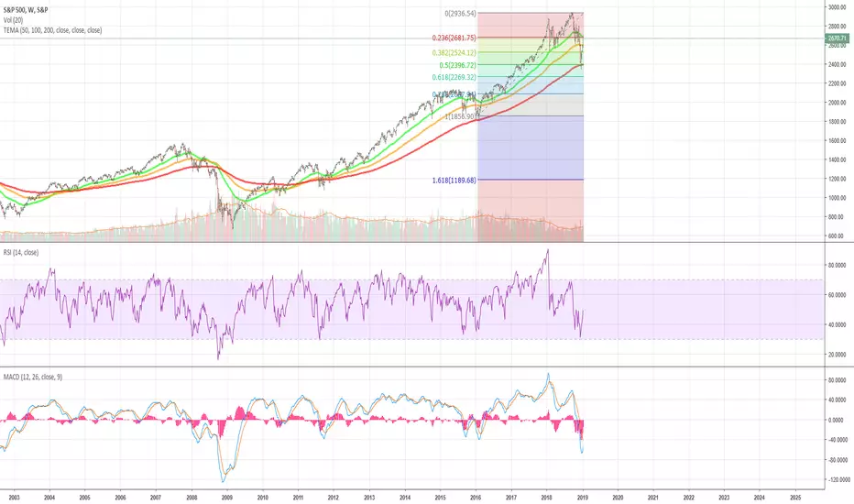The width and height of the screenshot is (854, 504).
Task: Select the Fibonacci 1(1856.90) level label
Action: click(x=460, y=116)
